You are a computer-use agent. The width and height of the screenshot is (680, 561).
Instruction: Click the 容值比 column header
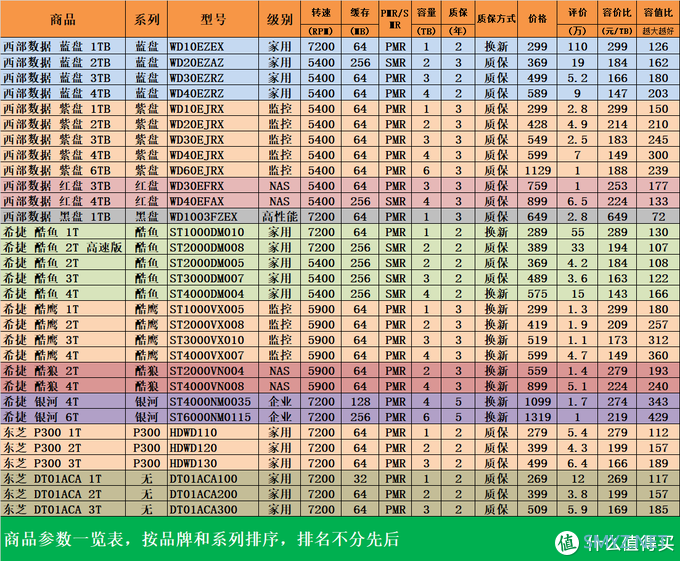pyautogui.click(x=658, y=13)
